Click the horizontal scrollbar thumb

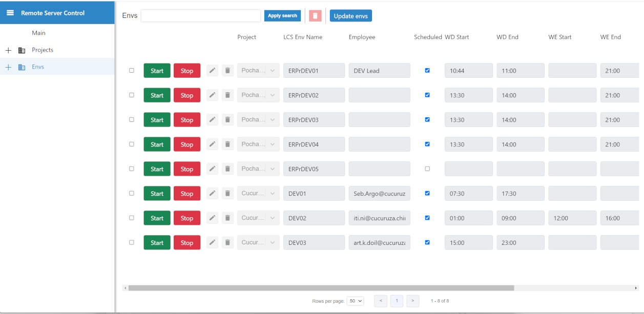(321, 288)
